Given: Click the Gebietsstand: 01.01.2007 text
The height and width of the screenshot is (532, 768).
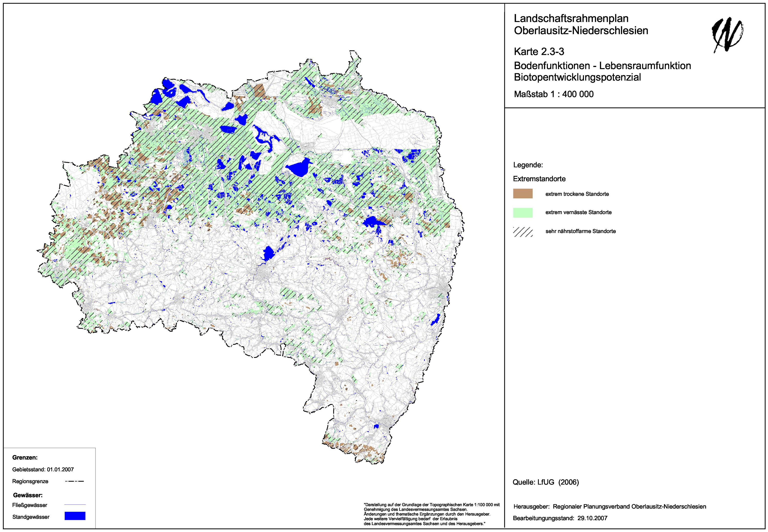Looking at the screenshot, I should click(x=43, y=470).
